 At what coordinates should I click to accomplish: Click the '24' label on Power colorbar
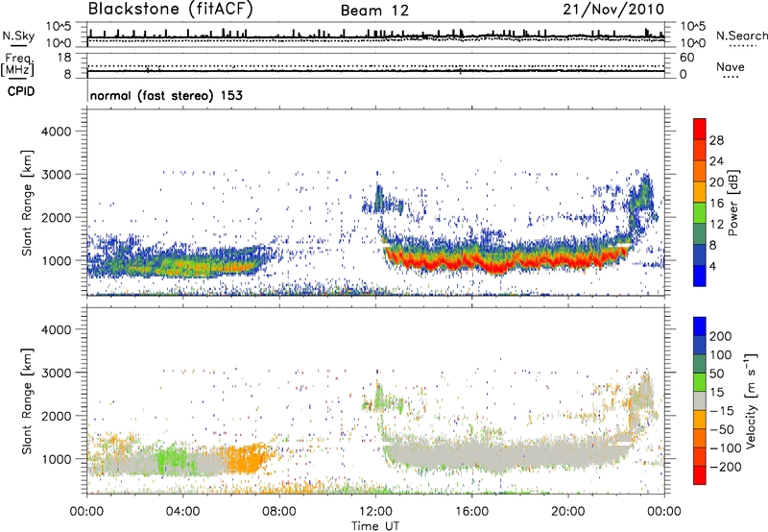click(x=716, y=161)
